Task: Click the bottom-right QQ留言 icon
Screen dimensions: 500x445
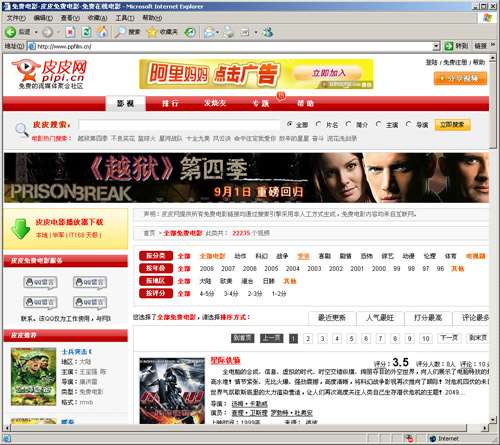Action: pos(90,302)
